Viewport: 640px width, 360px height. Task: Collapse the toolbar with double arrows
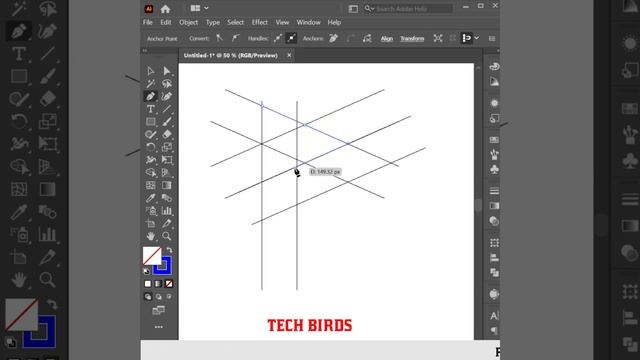pos(144,51)
